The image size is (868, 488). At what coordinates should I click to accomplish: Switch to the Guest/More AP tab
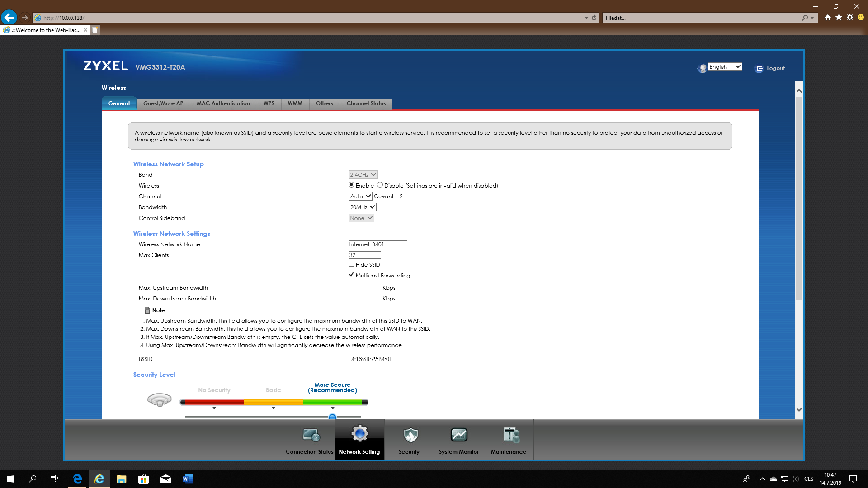coord(163,103)
